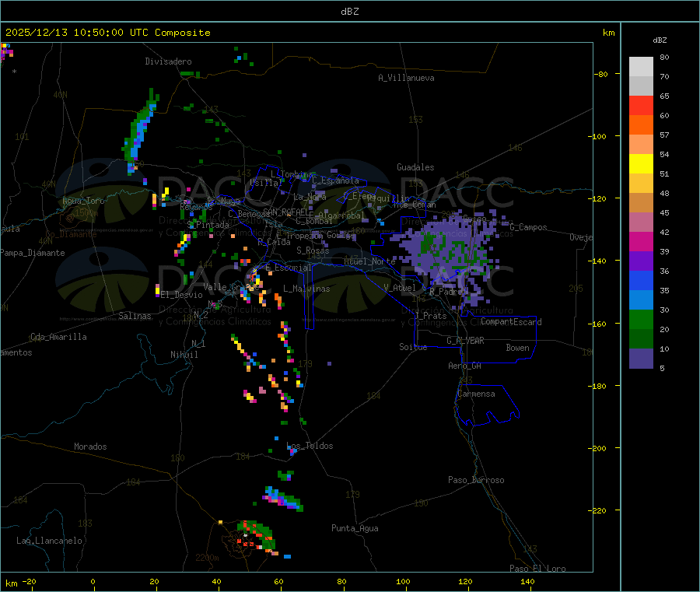Click the Paso_Burroso location label
700x592 pixels.
click(476, 481)
